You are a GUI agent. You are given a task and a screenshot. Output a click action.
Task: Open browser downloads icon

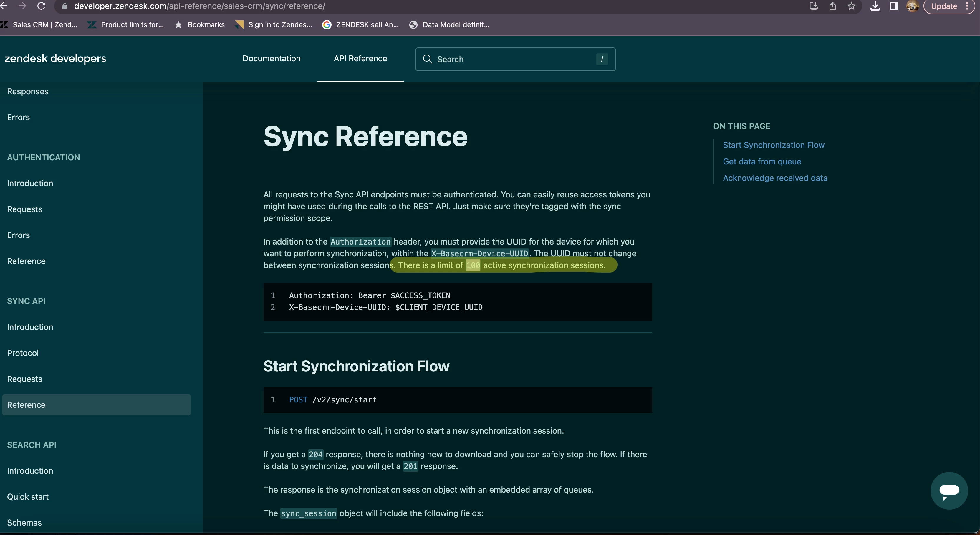[875, 6]
